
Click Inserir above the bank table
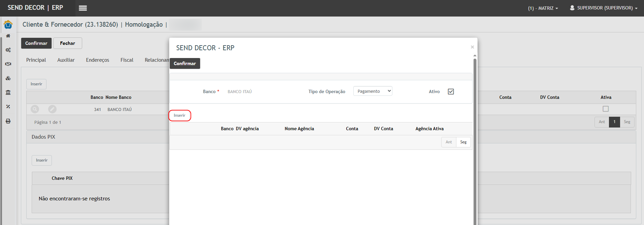tap(36, 84)
